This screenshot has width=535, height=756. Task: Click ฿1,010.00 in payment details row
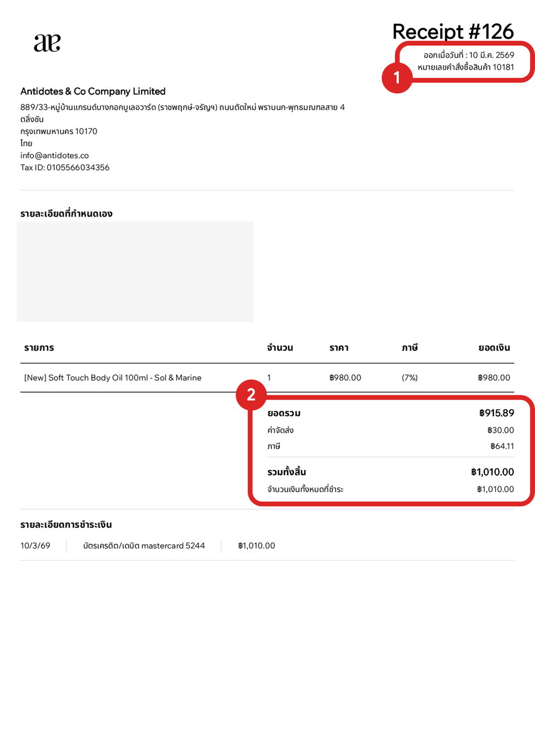click(256, 546)
